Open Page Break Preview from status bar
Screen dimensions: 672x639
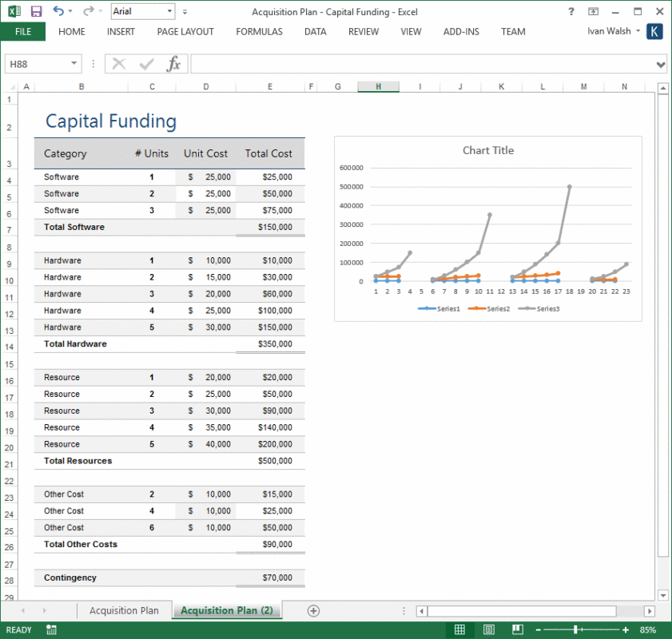pos(518,629)
